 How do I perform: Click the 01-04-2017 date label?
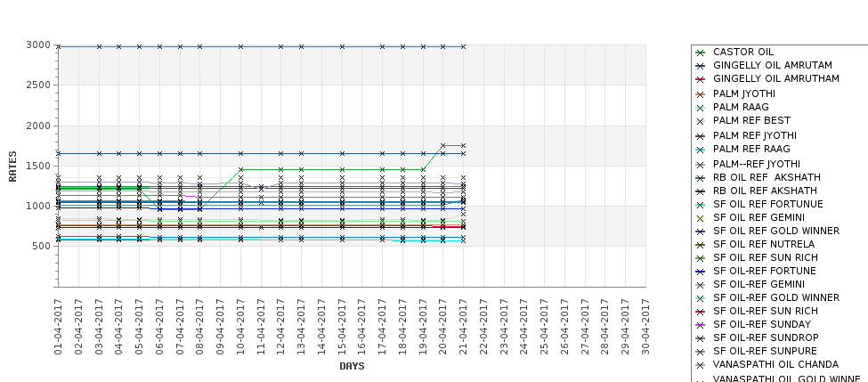[58, 327]
